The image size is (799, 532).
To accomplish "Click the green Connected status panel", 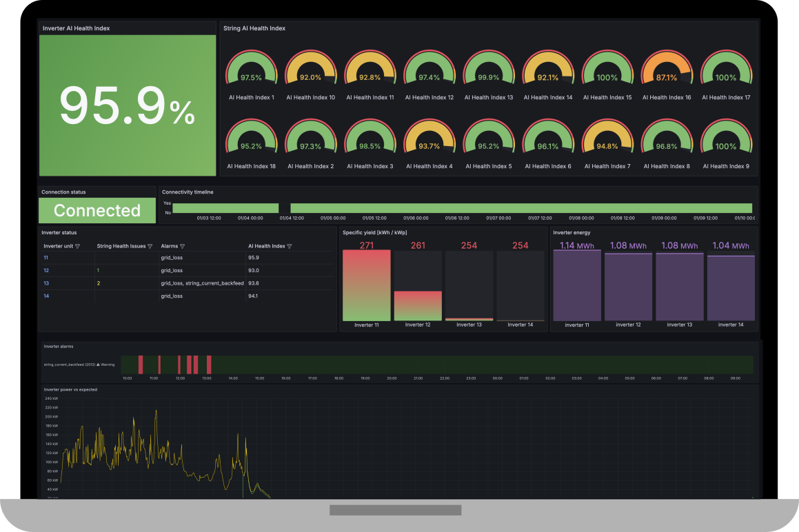I will [97, 211].
